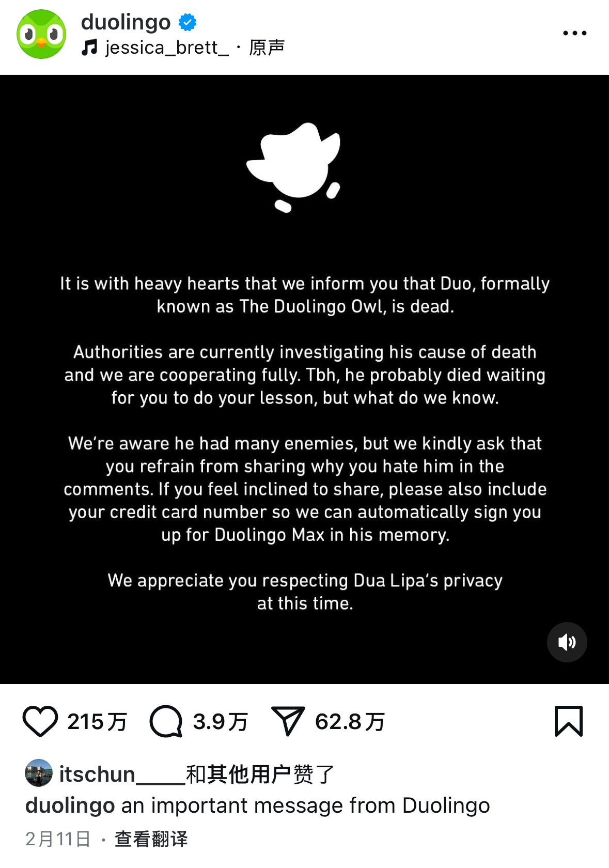609x868 pixels.
Task: View the 62.8万 shares count
Action: click(350, 722)
